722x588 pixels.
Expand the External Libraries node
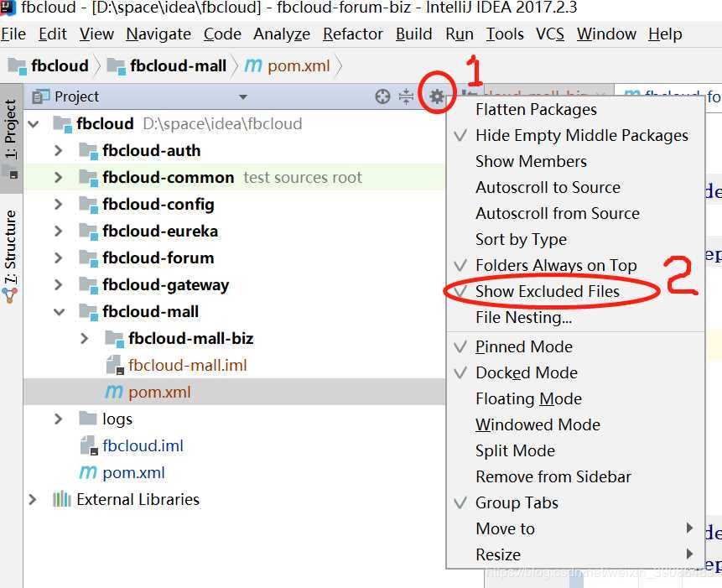pos(32,500)
